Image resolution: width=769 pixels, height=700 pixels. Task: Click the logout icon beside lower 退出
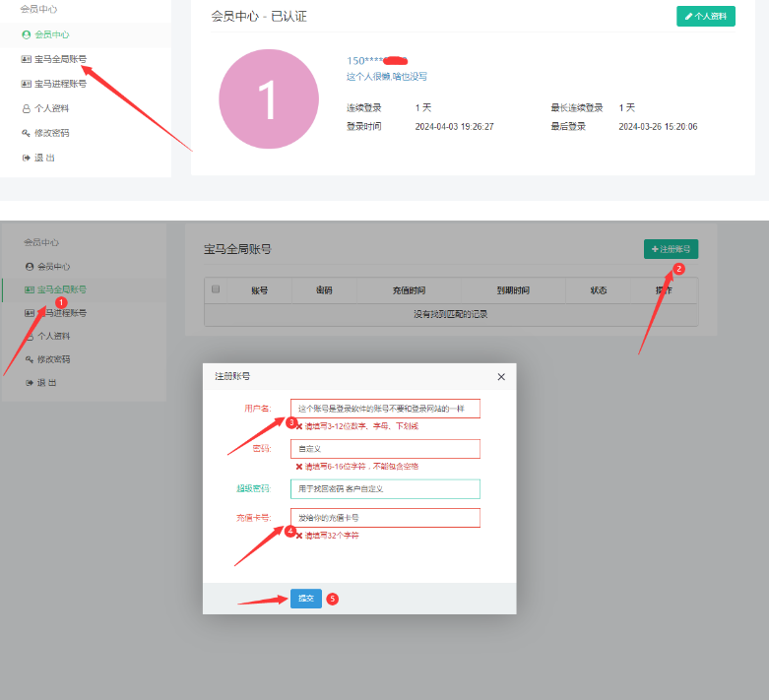click(30, 383)
